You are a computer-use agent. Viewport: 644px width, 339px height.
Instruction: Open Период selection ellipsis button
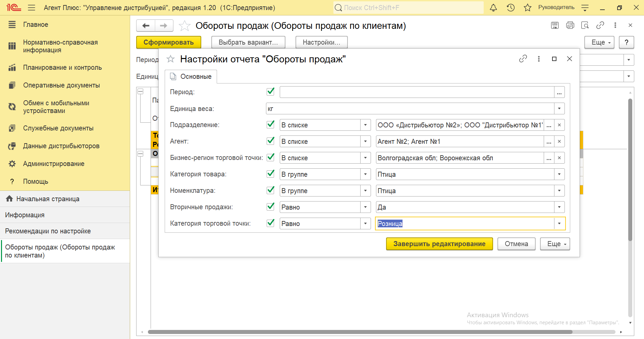(559, 92)
